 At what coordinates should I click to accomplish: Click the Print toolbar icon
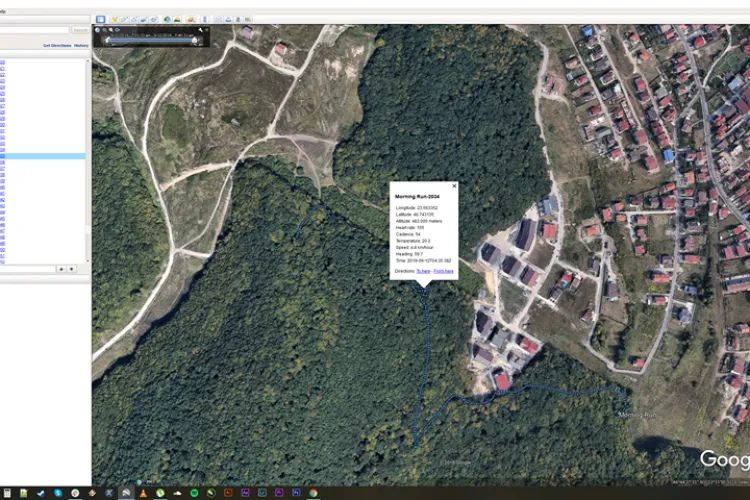point(228,19)
